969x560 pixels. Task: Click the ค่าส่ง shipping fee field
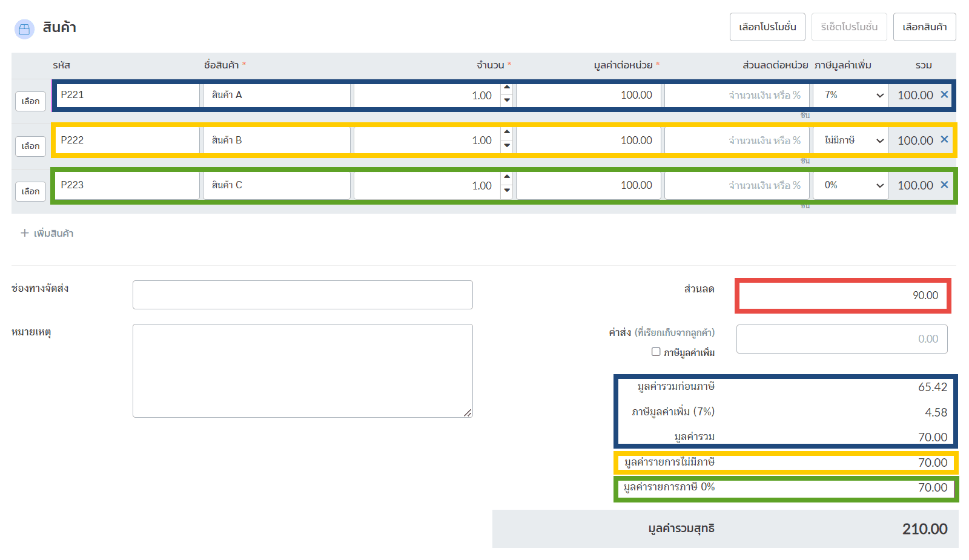coord(842,339)
